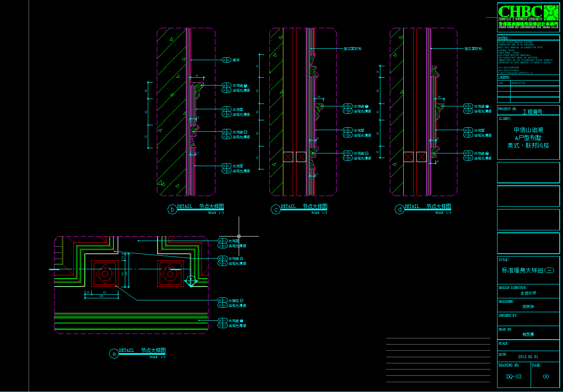The height and width of the screenshot is (392, 563).
Task: Click the crosshair cursor pickbox
Action: click(x=239, y=236)
